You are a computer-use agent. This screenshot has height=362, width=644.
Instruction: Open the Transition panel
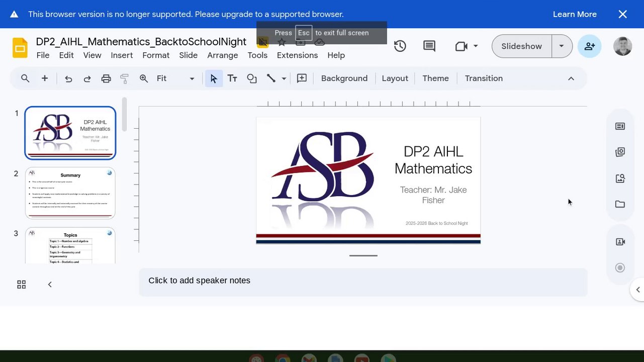point(484,78)
